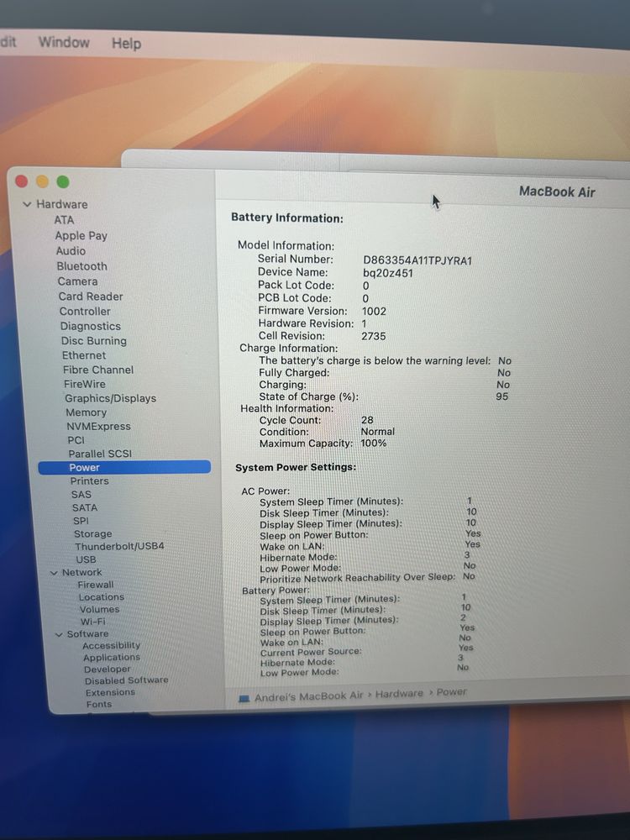Screen dimensions: 630x840
Task: Select FireWire in the sidebar
Action: pos(85,384)
